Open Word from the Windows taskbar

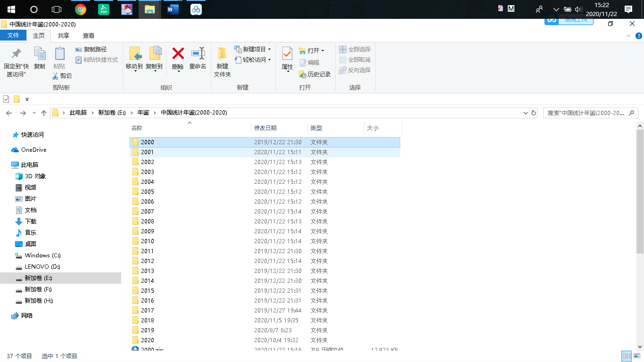(173, 9)
